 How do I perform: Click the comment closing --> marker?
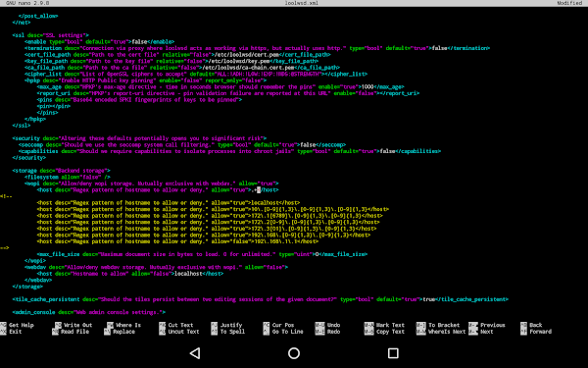tap(5, 248)
